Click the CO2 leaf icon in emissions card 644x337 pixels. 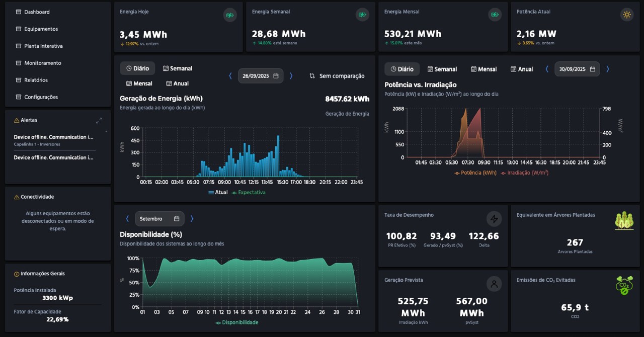coord(624,285)
